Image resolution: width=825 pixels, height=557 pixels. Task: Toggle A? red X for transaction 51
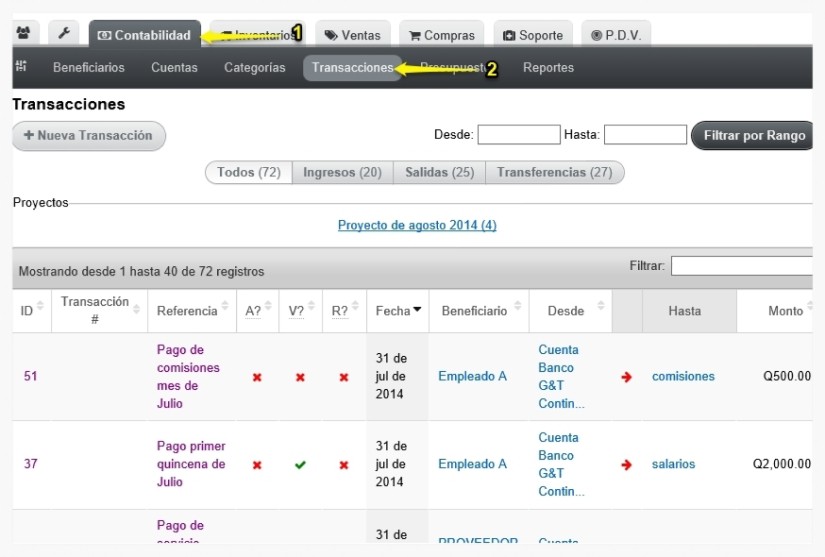coord(257,377)
